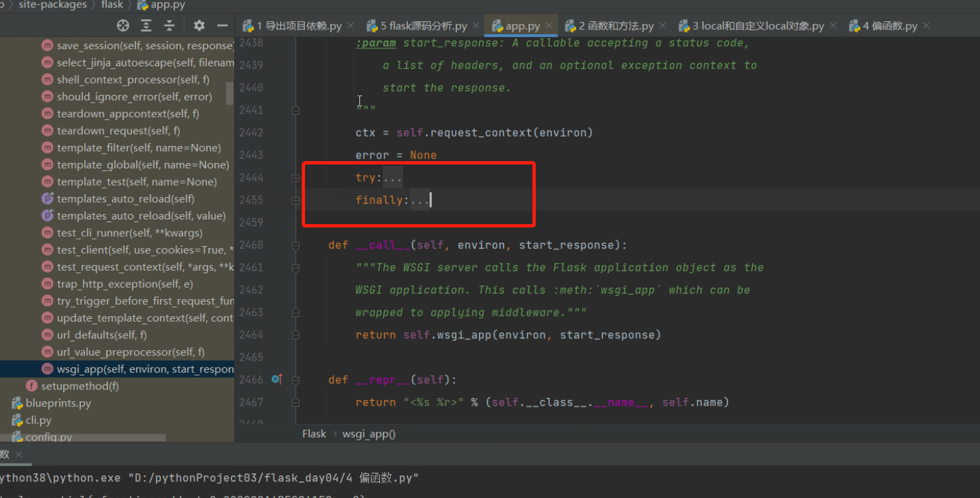The height and width of the screenshot is (498, 980).
Task: Click the flask breadcrumb in navigation bar
Action: 112,5
